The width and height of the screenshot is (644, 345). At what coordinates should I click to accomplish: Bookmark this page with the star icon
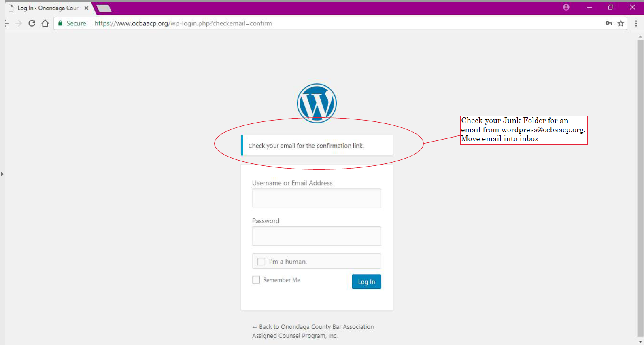[x=621, y=23]
